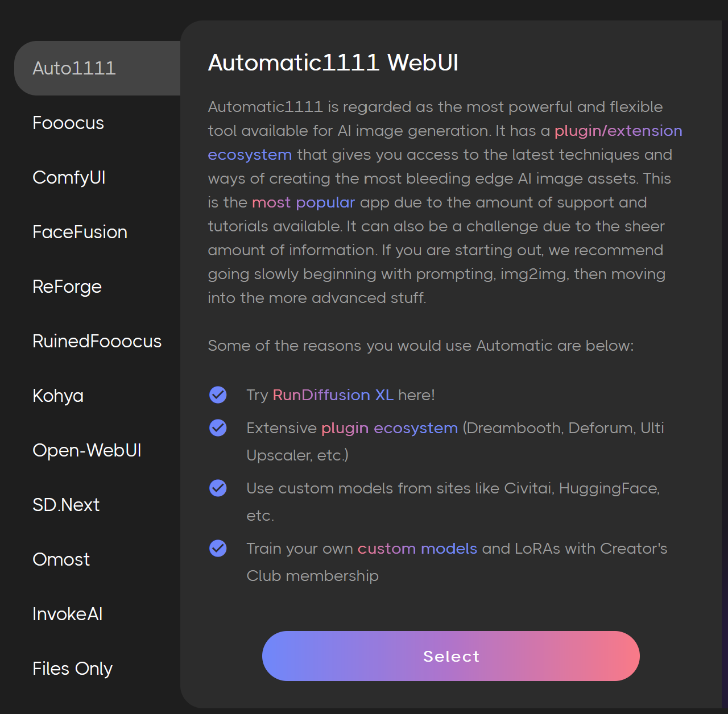The width and height of the screenshot is (728, 714).
Task: Switch to the Fooocus tab
Action: 68,123
